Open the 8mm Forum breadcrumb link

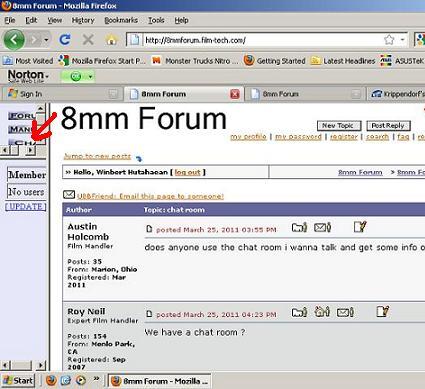pyautogui.click(x=360, y=172)
